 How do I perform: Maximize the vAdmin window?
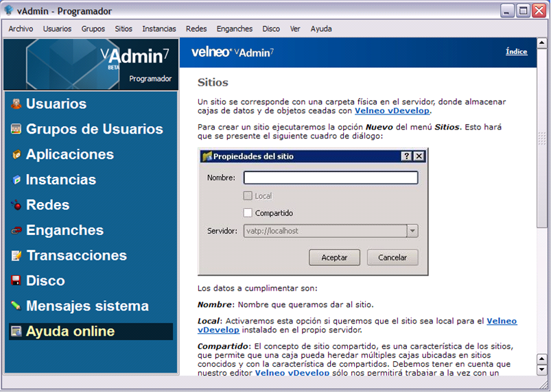coord(523,11)
